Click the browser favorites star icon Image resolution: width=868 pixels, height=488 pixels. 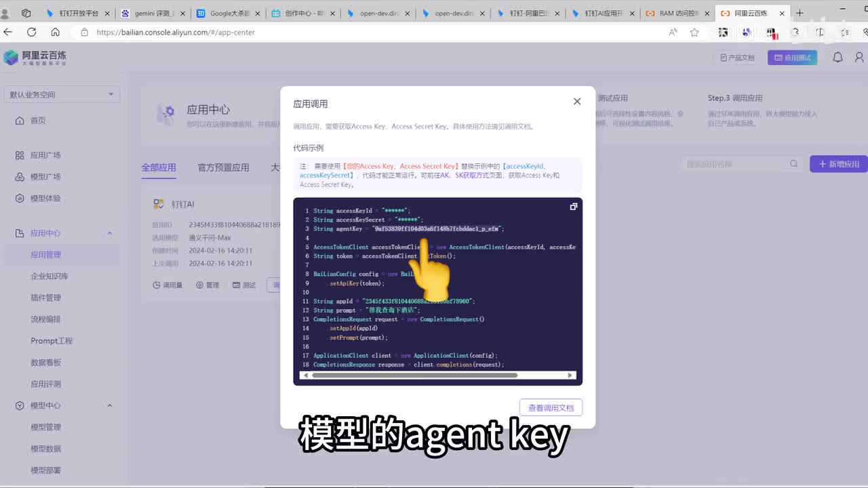[694, 32]
